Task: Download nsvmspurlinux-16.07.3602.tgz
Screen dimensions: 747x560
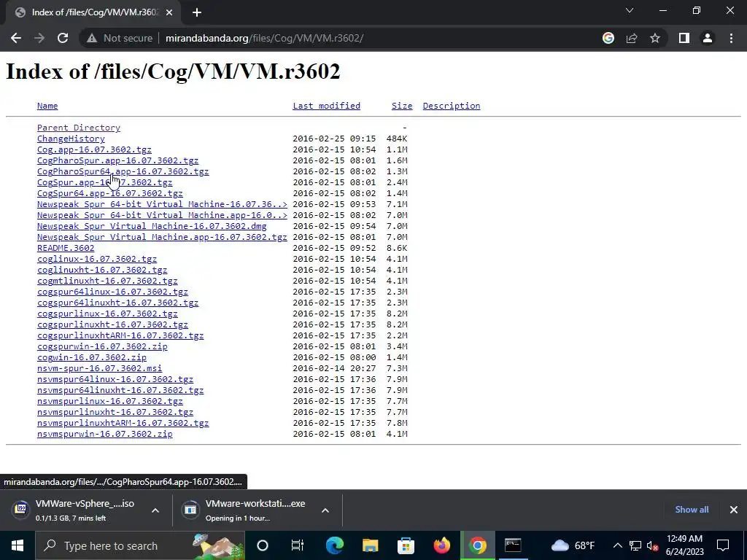Action: click(x=110, y=402)
